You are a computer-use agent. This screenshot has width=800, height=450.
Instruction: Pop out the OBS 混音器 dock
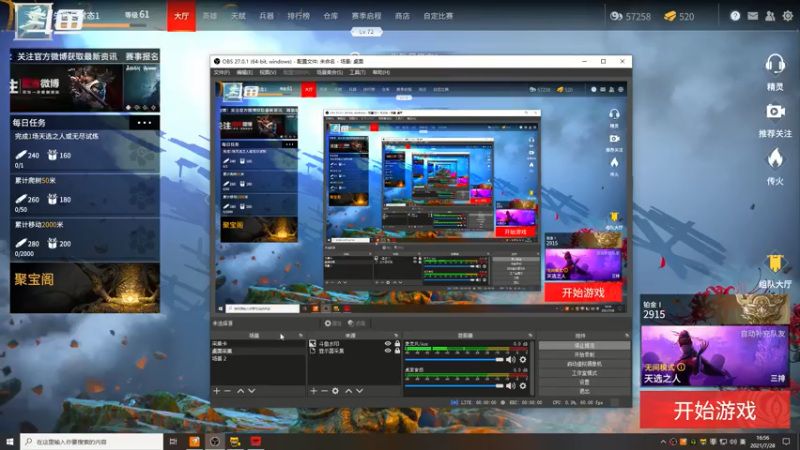[530, 336]
